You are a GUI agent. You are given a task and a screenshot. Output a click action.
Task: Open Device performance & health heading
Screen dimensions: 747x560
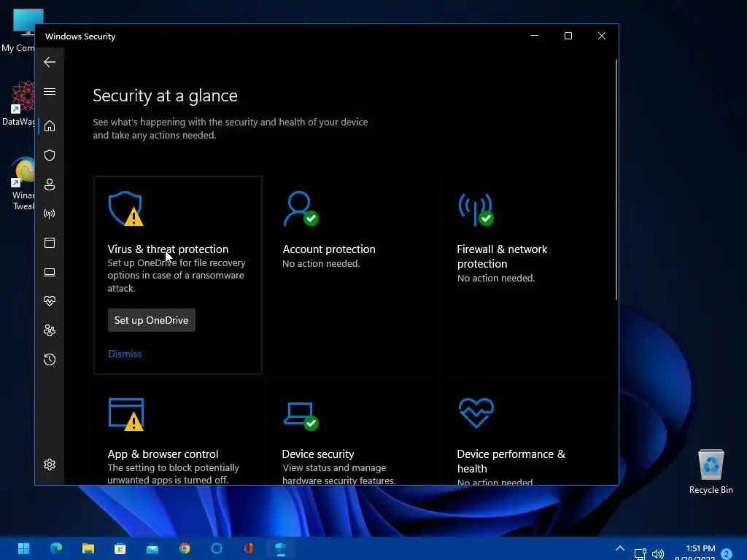tap(511, 461)
